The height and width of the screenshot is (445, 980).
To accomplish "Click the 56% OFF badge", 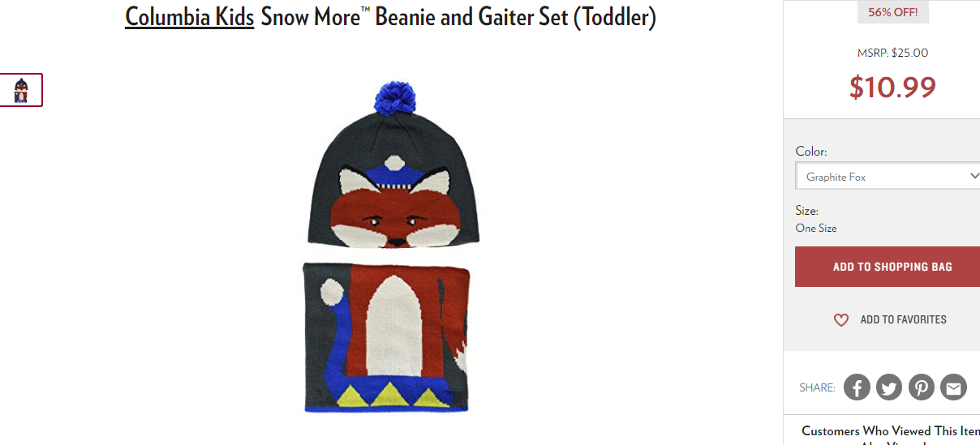I will point(892,12).
